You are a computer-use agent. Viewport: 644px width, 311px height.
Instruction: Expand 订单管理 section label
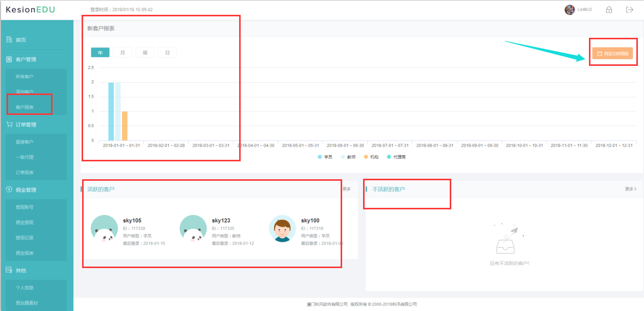(x=26, y=125)
